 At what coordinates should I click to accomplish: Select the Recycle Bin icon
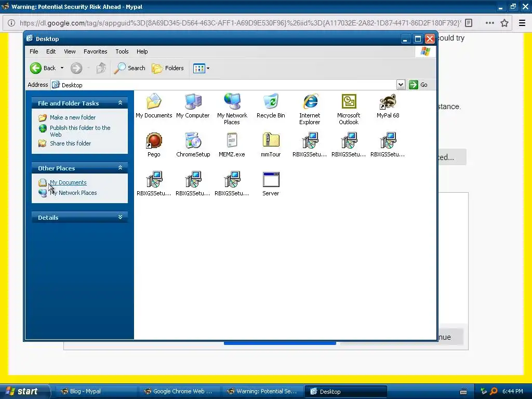pyautogui.click(x=271, y=106)
